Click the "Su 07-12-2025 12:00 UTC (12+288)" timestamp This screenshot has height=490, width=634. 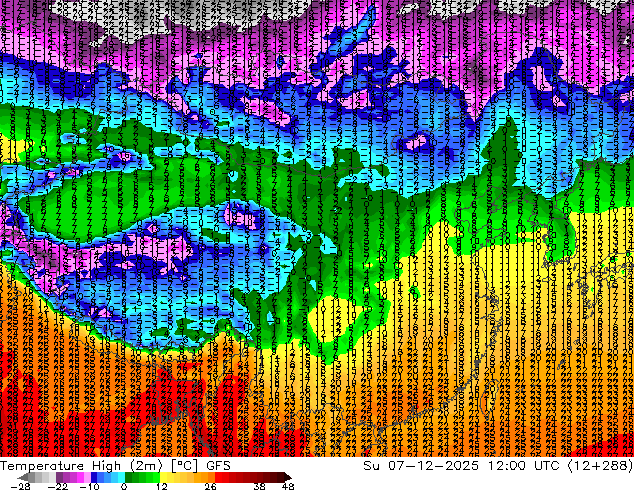[x=498, y=466]
